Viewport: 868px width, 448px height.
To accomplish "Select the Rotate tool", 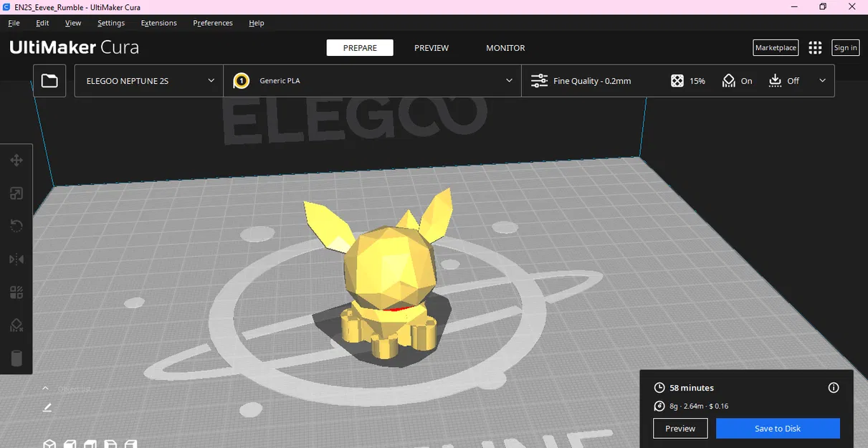I will 16,226.
